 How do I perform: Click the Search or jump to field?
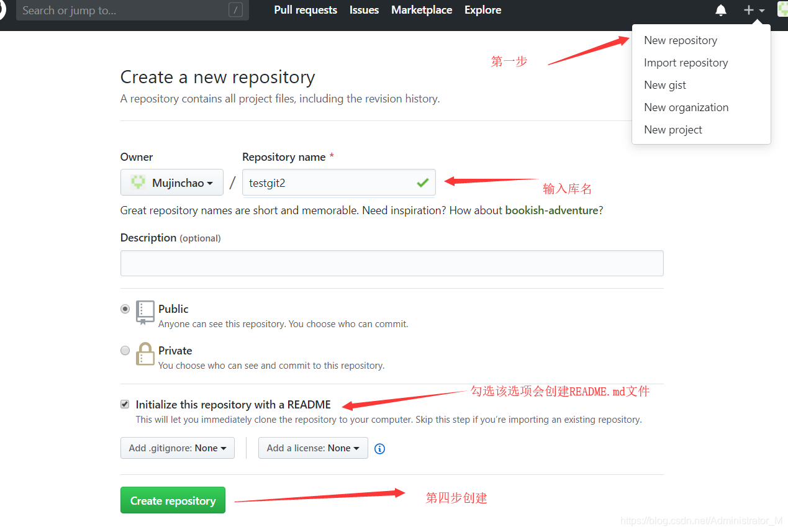click(132, 10)
